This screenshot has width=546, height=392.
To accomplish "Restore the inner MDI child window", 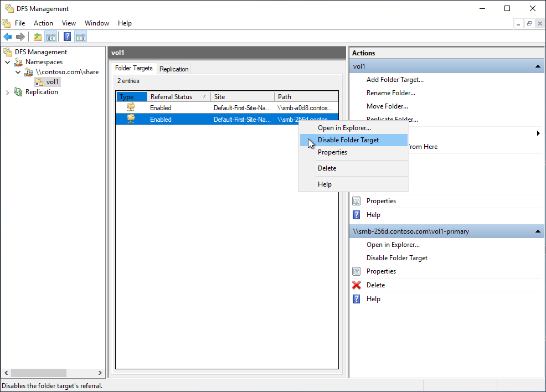I will [x=529, y=23].
